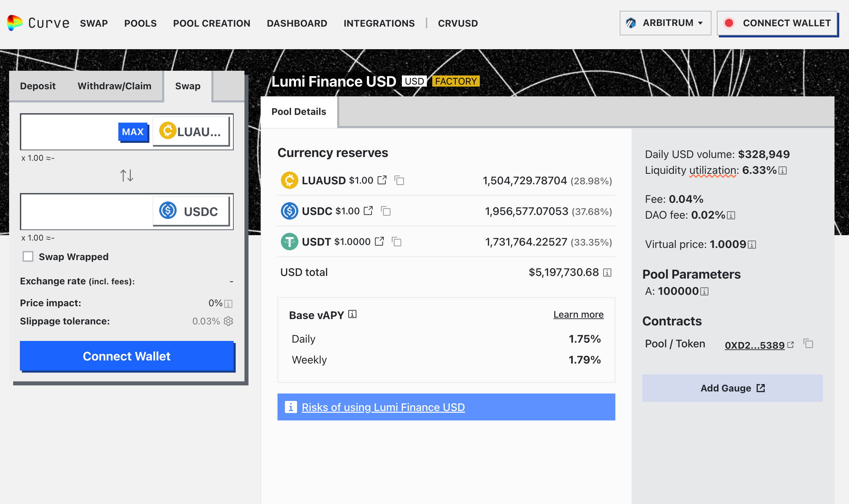849x504 pixels.
Task: Open USDC token external link icon
Action: click(x=368, y=211)
